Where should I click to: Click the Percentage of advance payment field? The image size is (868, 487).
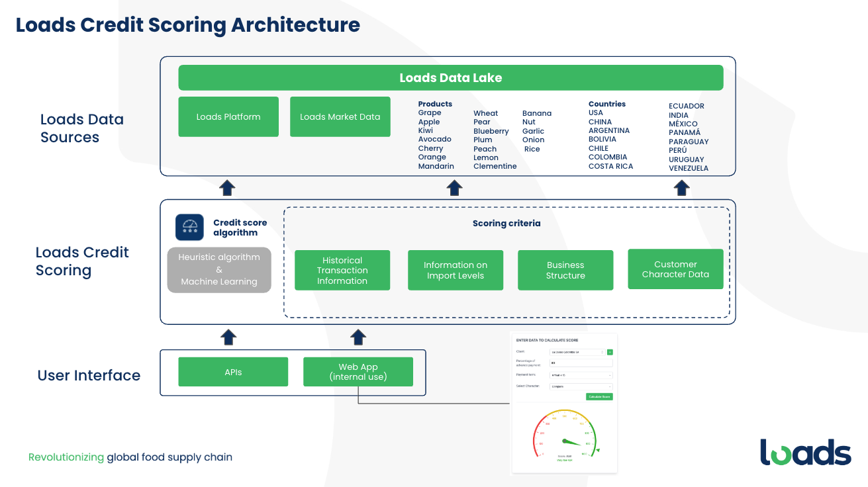581,363
